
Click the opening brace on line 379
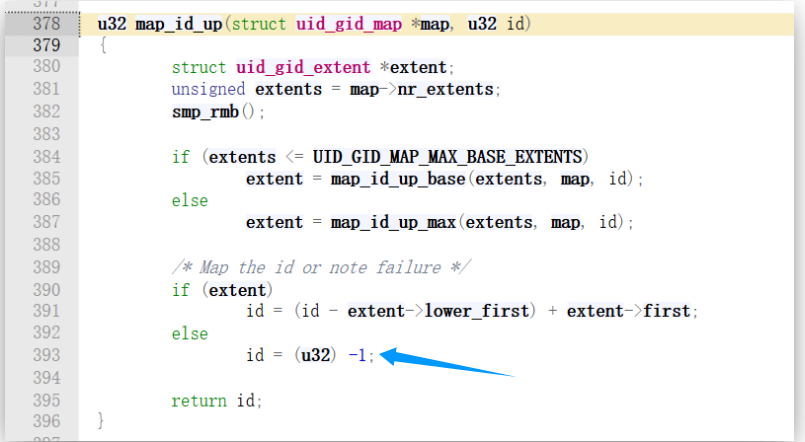click(x=103, y=45)
